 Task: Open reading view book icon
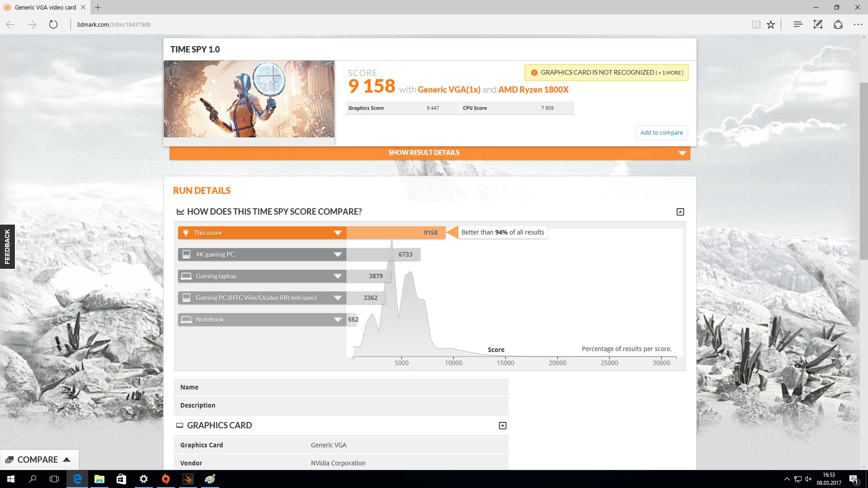pyautogui.click(x=756, y=24)
